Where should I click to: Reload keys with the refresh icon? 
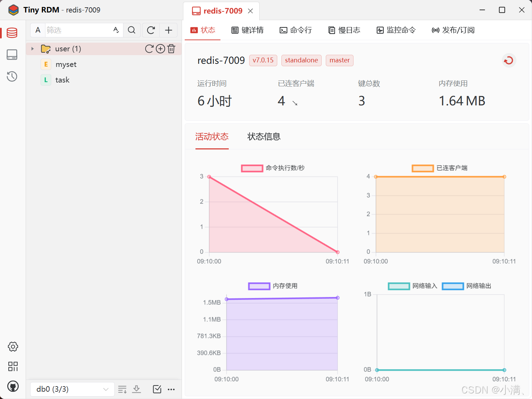click(x=151, y=30)
